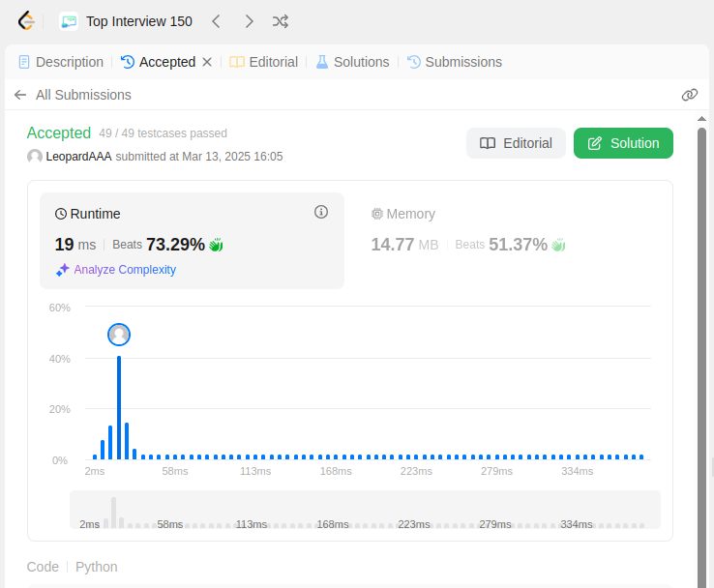Viewport: 714px width, 588px height.
Task: Click the tallest 40% runtime bar
Action: [x=119, y=408]
